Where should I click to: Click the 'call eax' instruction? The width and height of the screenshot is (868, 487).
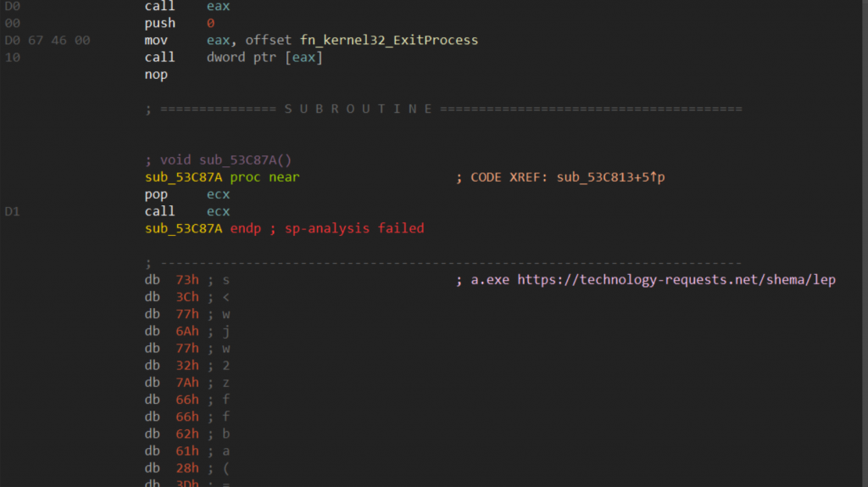[x=187, y=7]
